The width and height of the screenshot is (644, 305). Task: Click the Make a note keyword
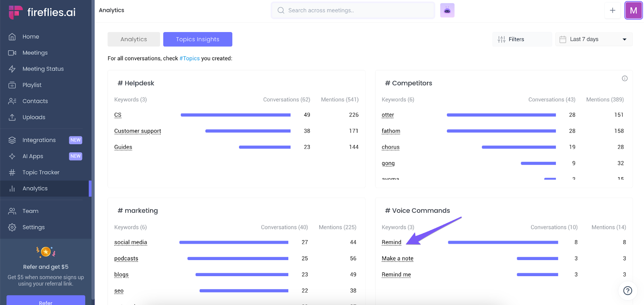(398, 258)
